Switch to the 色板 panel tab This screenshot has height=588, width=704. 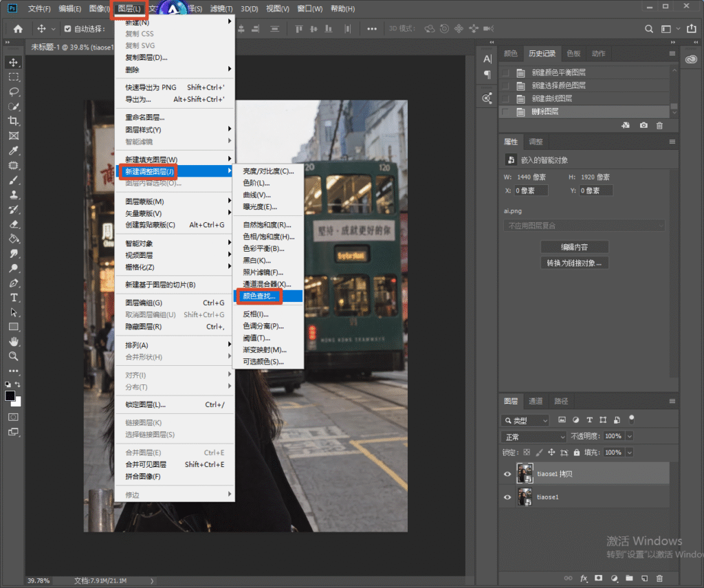point(573,54)
